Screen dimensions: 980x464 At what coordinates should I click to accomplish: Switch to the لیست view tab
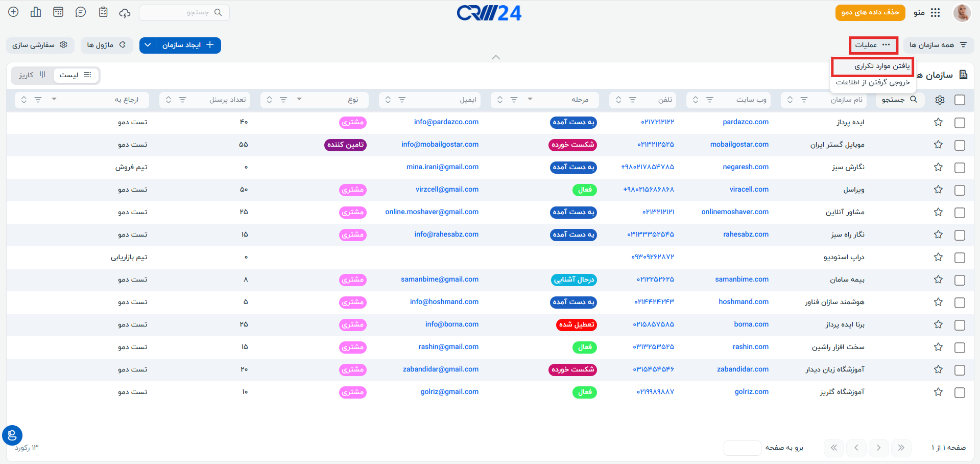point(75,75)
